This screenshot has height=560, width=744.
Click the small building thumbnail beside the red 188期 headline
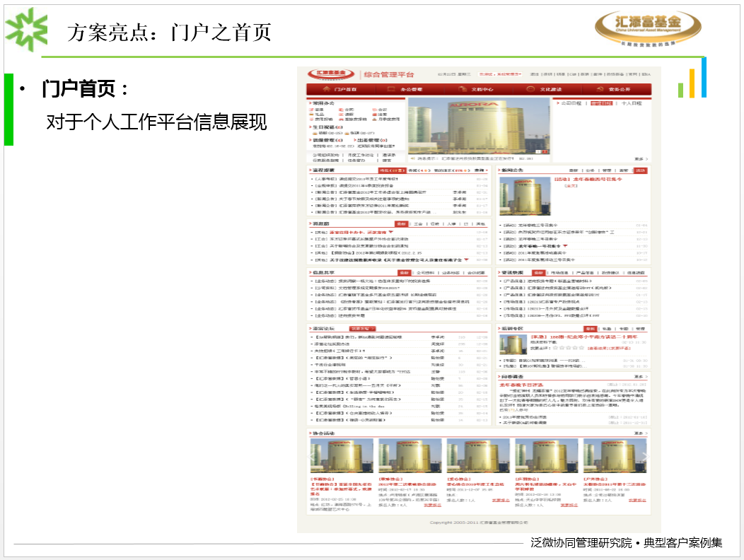click(x=513, y=344)
